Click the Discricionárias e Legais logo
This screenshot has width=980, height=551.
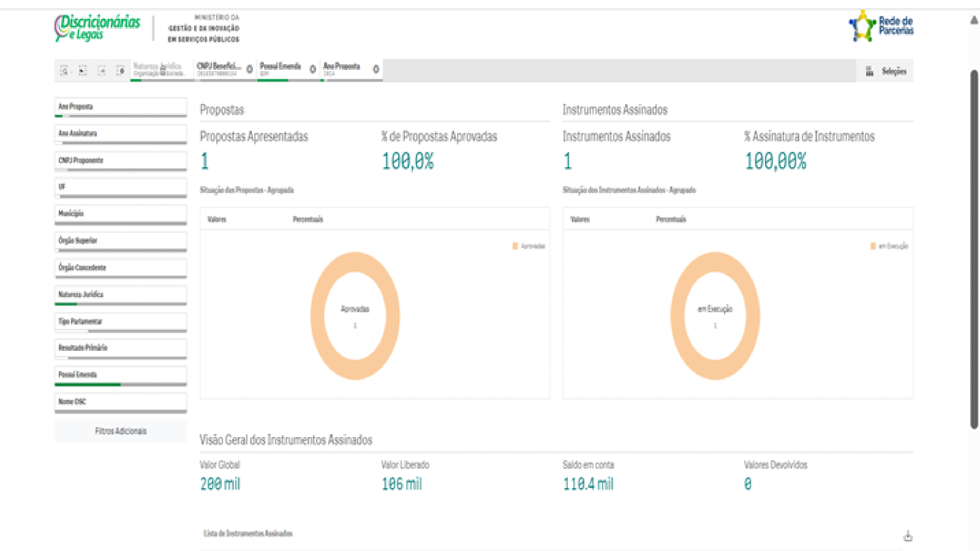(98, 28)
